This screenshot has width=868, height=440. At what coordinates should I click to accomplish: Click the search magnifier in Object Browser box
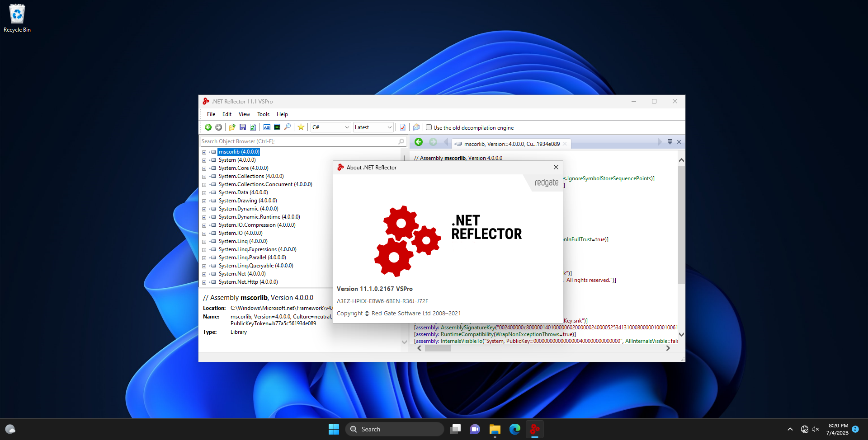[401, 141]
